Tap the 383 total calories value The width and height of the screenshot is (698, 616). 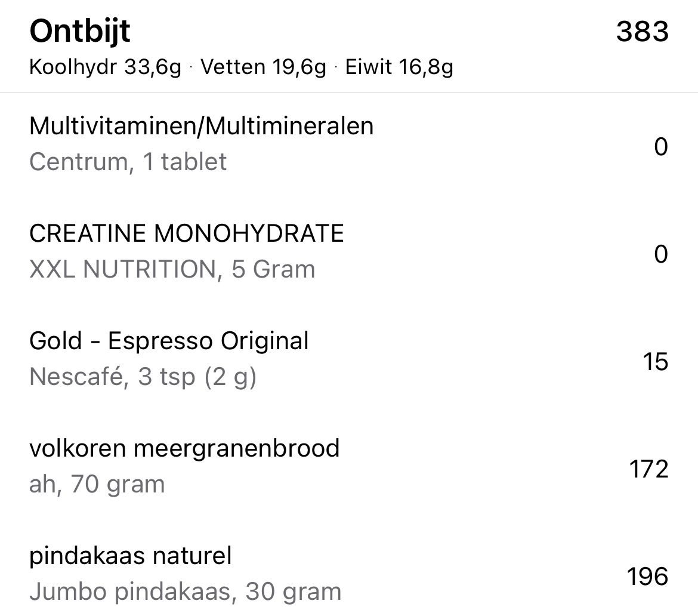point(642,31)
